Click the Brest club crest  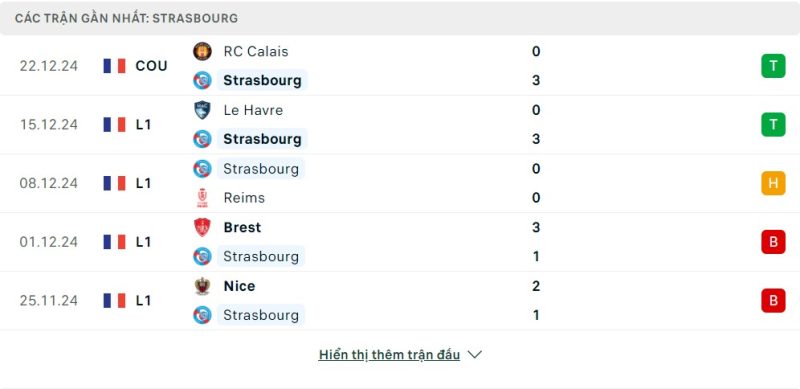202,227
